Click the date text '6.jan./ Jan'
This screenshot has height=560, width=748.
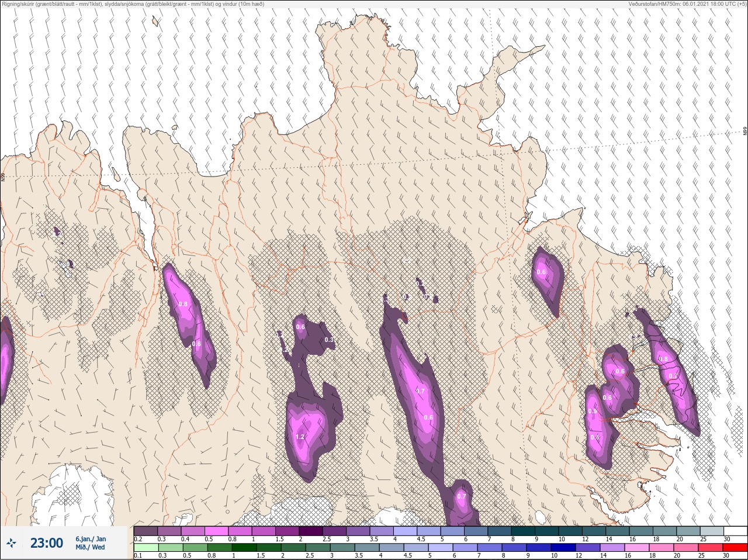point(91,539)
